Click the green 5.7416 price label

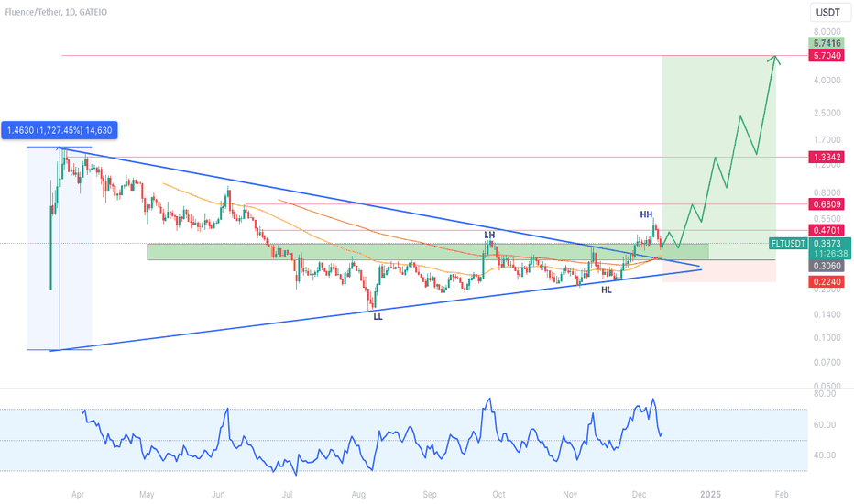(827, 44)
